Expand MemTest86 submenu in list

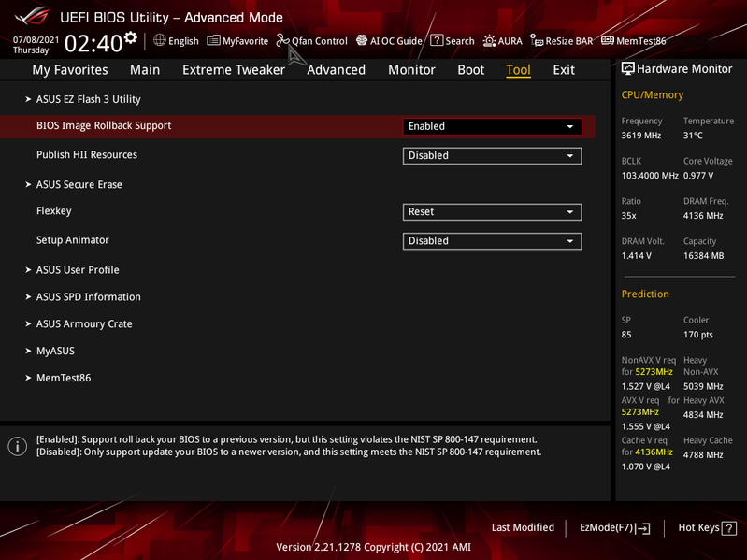pos(64,378)
